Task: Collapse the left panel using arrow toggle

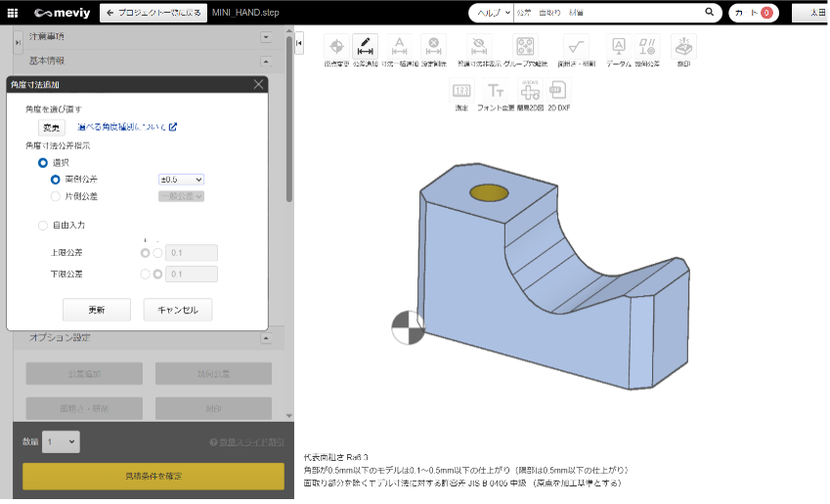Action: [18, 42]
